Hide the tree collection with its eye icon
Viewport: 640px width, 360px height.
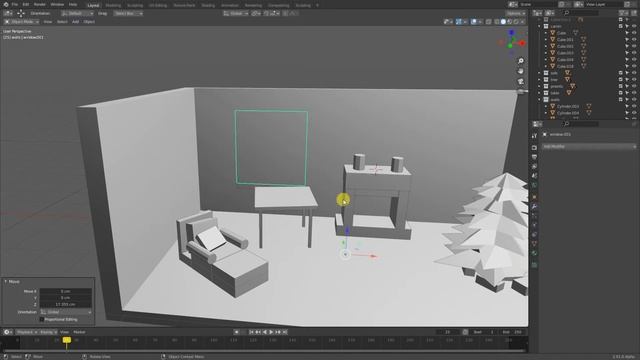tap(634, 80)
